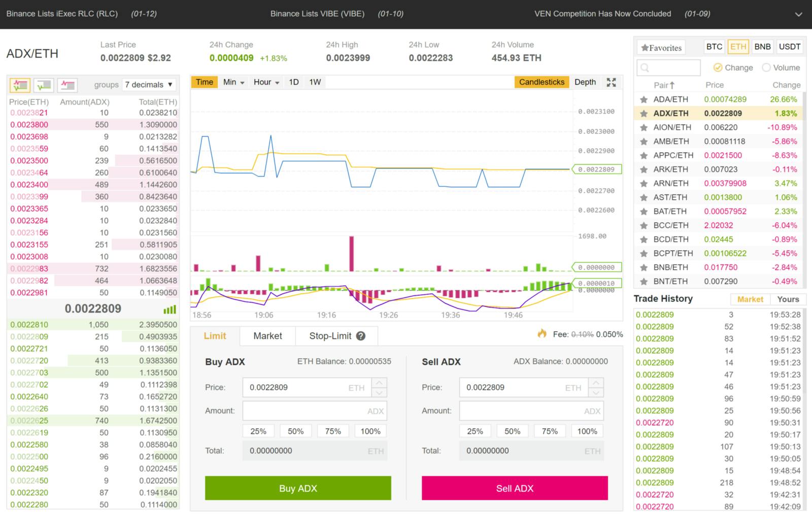Increment the buy price with the up stepper
812x516 pixels.
click(380, 383)
